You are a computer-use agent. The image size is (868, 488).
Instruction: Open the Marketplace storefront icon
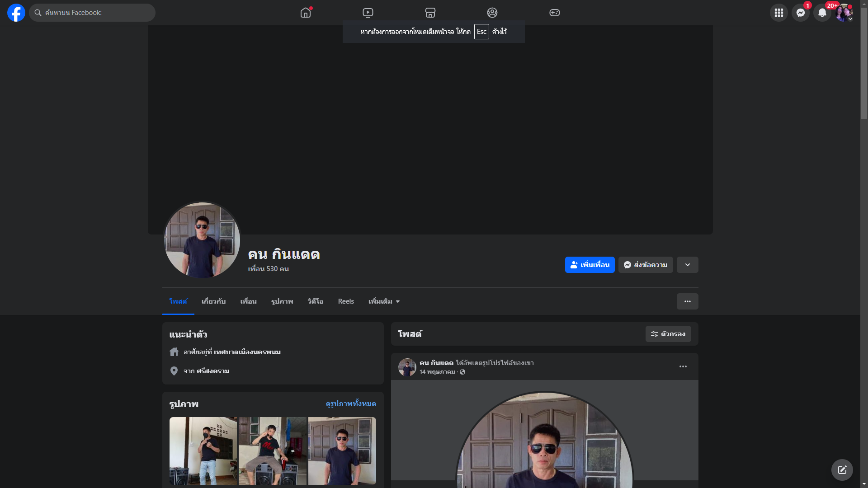coord(430,13)
